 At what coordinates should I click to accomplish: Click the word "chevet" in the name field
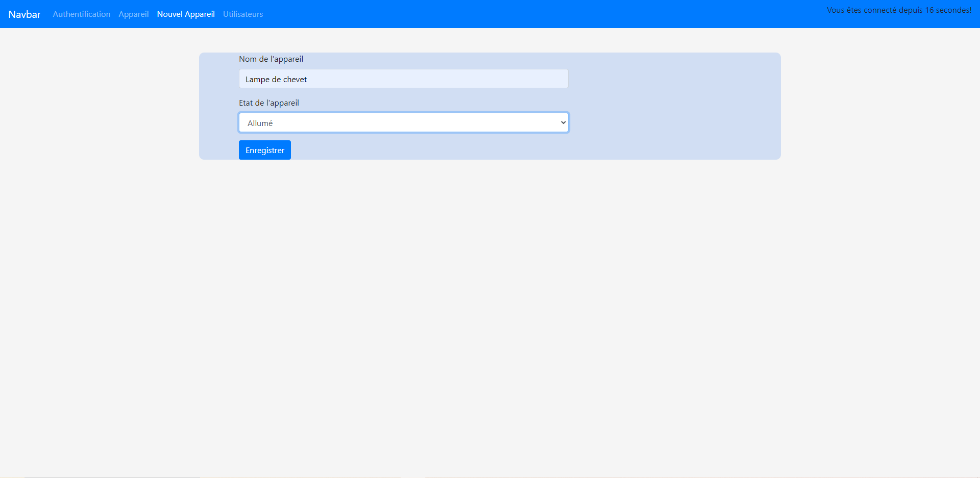pyautogui.click(x=295, y=80)
